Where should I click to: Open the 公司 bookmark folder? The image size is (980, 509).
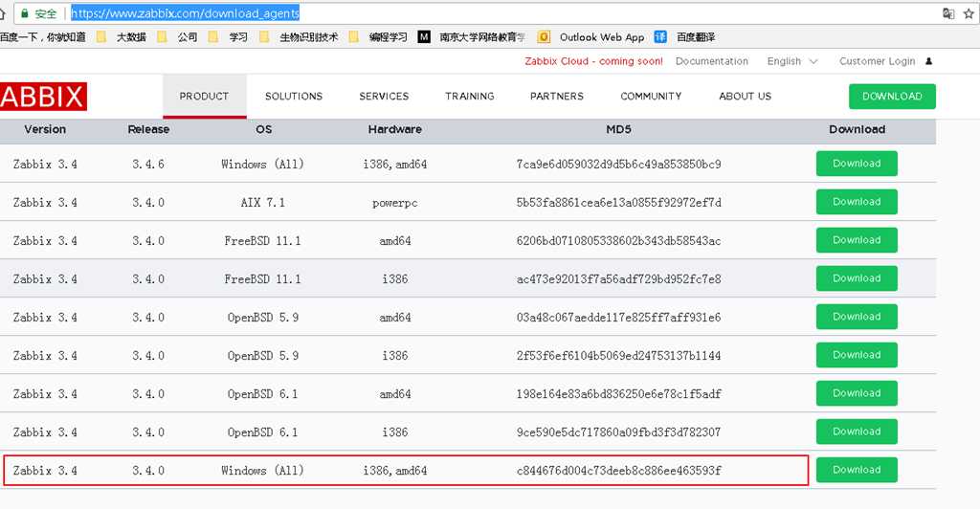177,37
